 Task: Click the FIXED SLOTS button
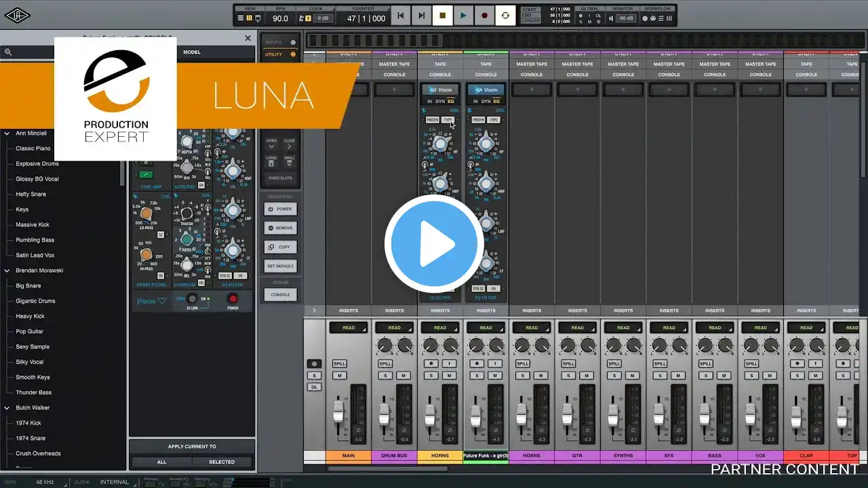tap(280, 178)
